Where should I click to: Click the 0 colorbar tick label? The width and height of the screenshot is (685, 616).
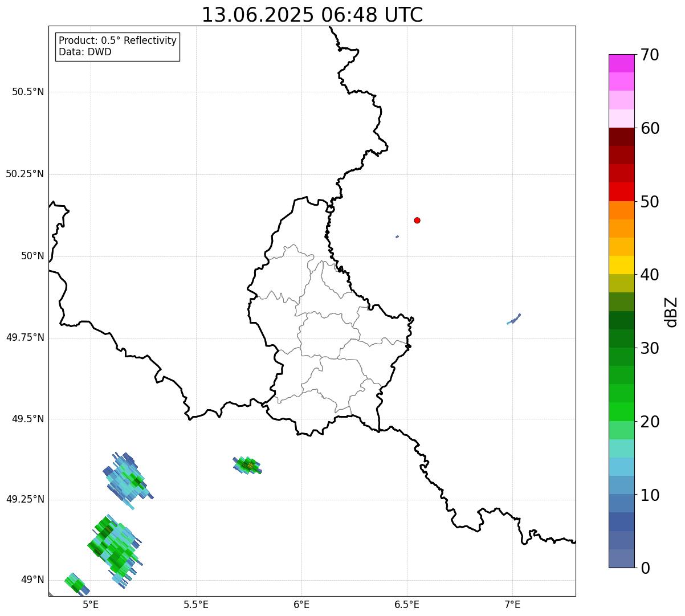click(x=645, y=568)
